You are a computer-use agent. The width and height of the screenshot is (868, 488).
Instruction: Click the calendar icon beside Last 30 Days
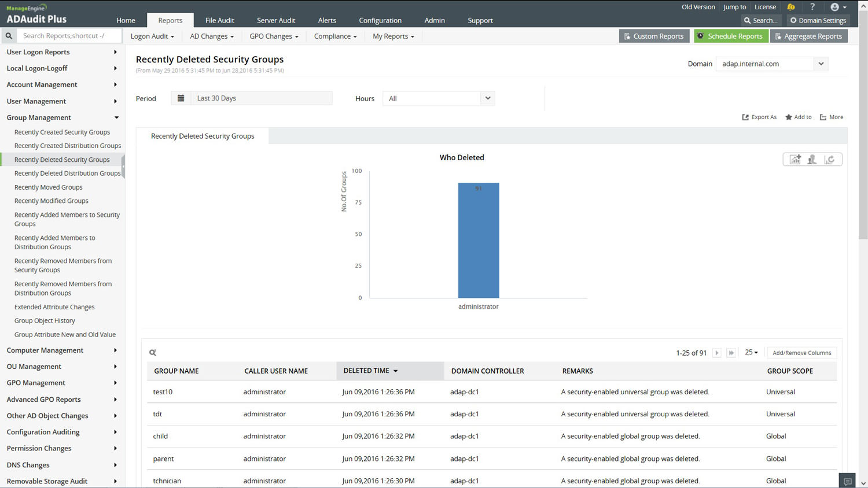coord(181,98)
